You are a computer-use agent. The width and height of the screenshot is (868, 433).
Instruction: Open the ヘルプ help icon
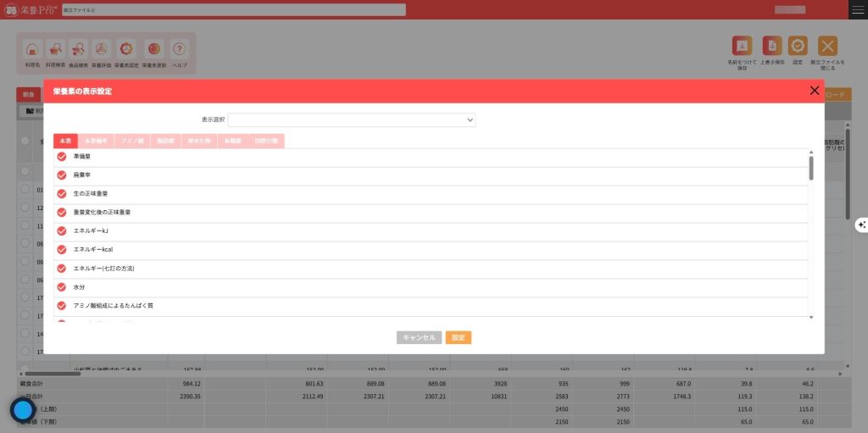pos(179,50)
